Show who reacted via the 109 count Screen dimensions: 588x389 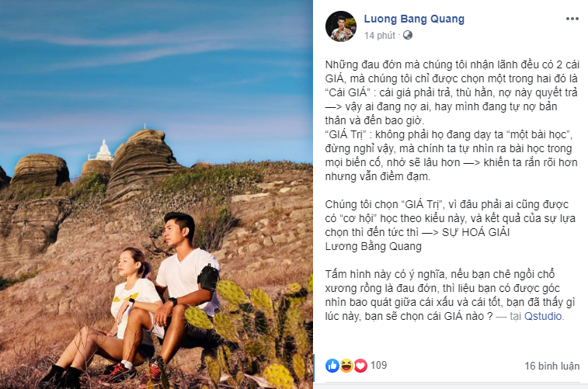click(x=379, y=365)
